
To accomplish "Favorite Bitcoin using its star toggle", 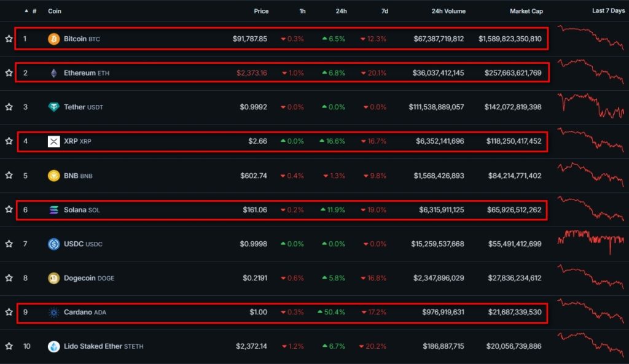I will tap(9, 38).
